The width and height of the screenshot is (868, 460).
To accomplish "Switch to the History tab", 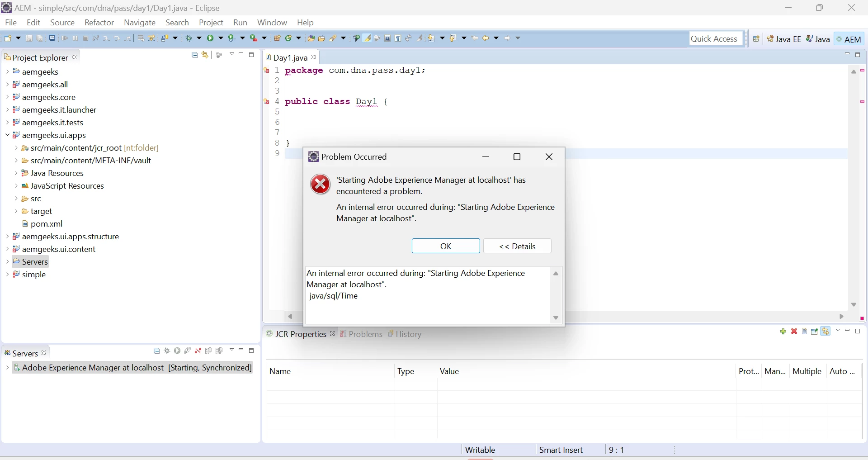I will 405,334.
